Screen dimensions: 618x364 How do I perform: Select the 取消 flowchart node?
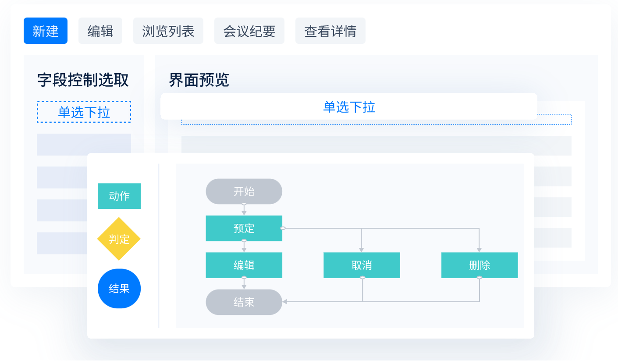(x=362, y=265)
